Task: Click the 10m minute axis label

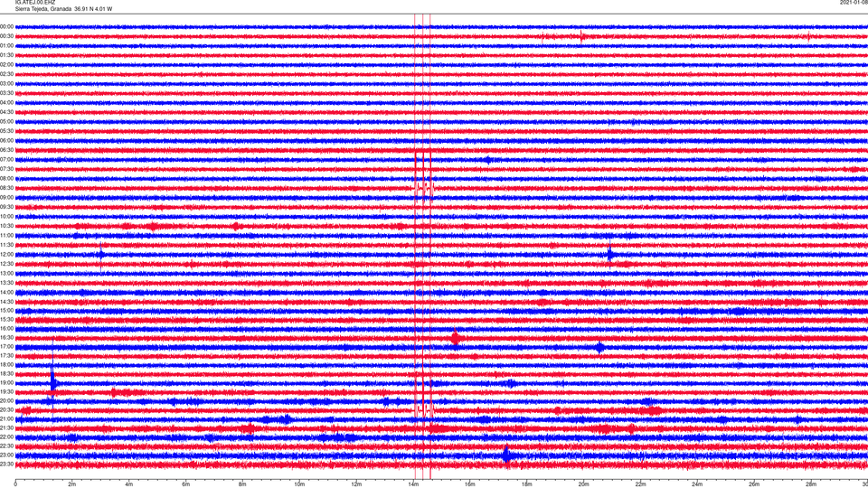Action: click(x=299, y=484)
